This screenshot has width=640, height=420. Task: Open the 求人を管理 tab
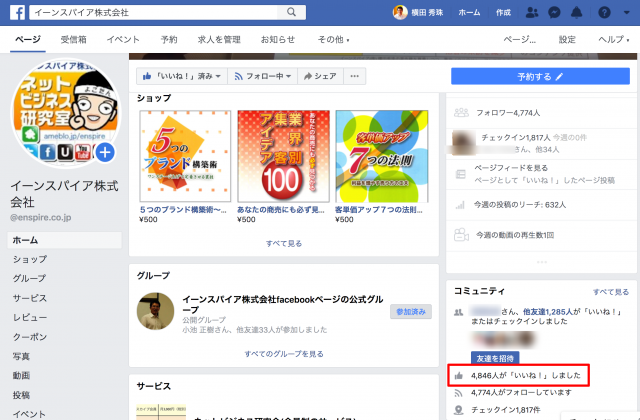coord(219,40)
